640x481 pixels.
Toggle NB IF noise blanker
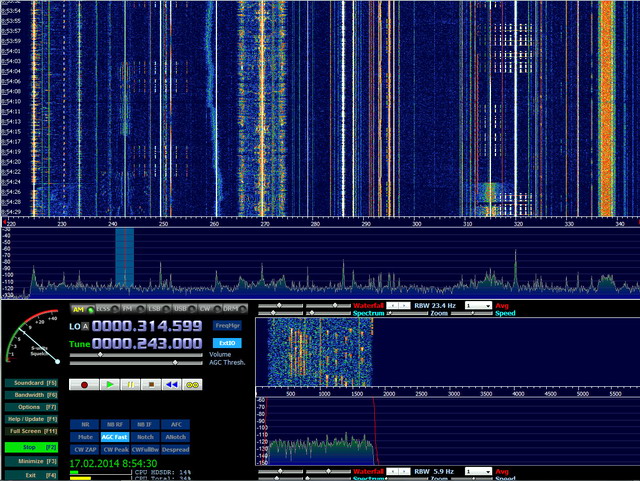click(x=145, y=425)
